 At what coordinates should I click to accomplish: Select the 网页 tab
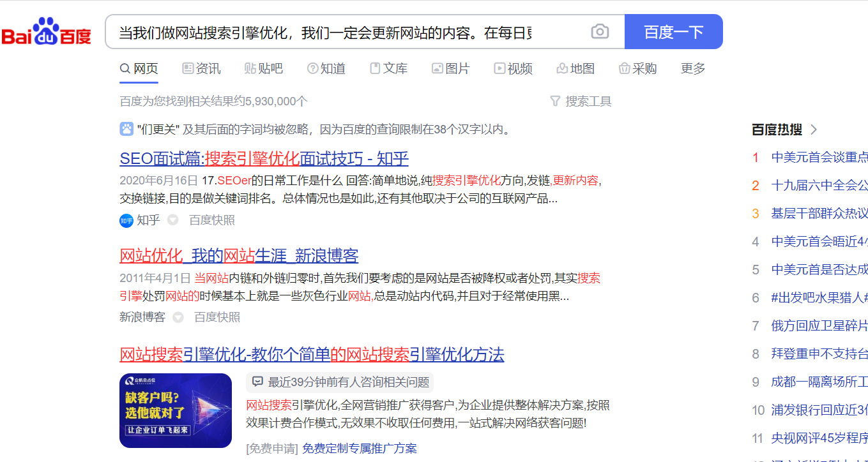click(139, 68)
